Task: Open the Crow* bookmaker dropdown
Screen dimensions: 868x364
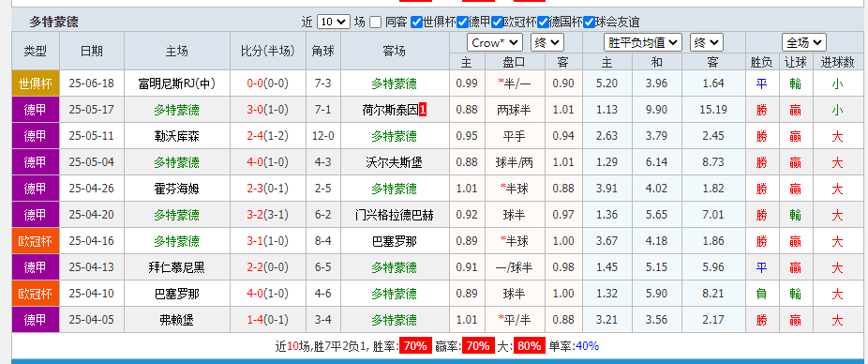Action: tap(495, 42)
